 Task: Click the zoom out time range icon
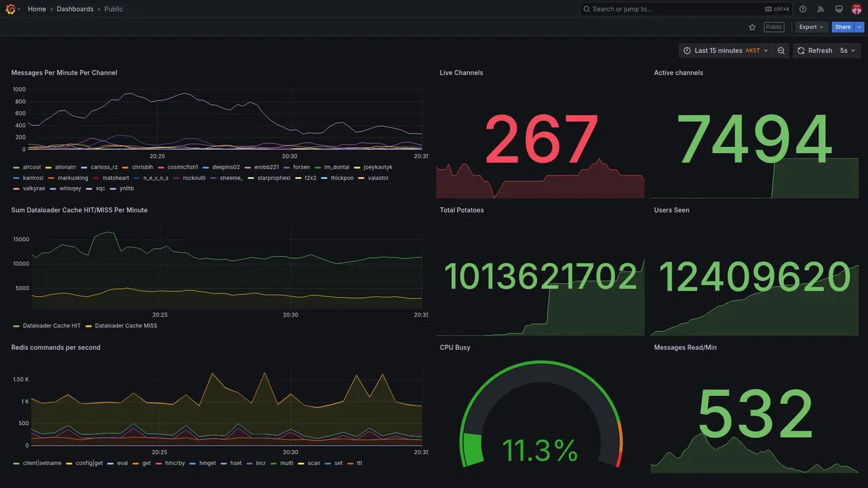pos(781,51)
